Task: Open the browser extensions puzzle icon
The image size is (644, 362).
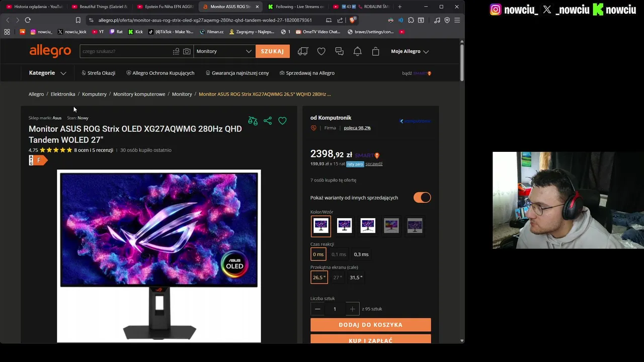Action: point(411,20)
